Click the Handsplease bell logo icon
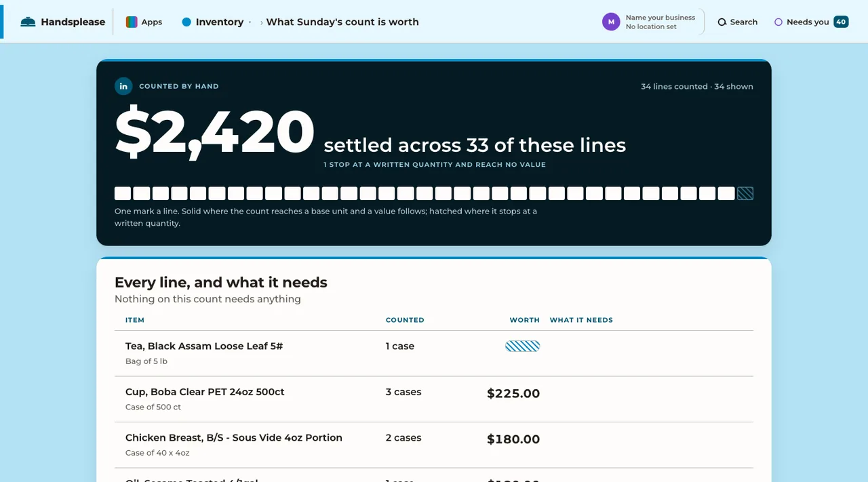Screen dimensions: 868x482 28,22
